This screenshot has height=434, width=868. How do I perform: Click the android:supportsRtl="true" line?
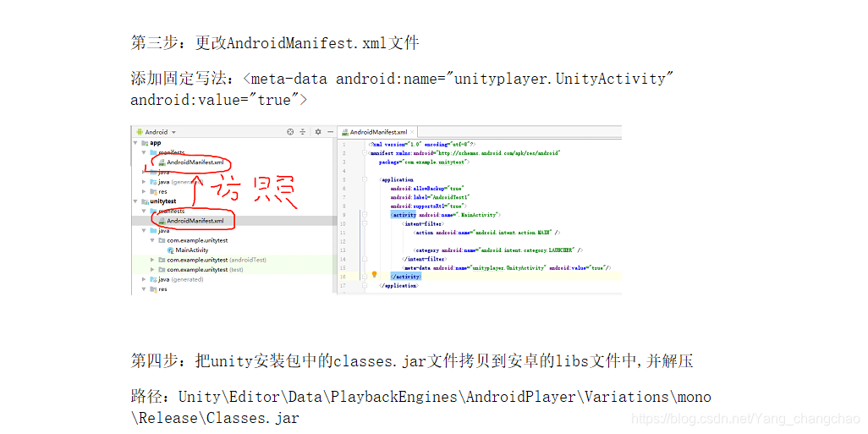[x=428, y=206]
